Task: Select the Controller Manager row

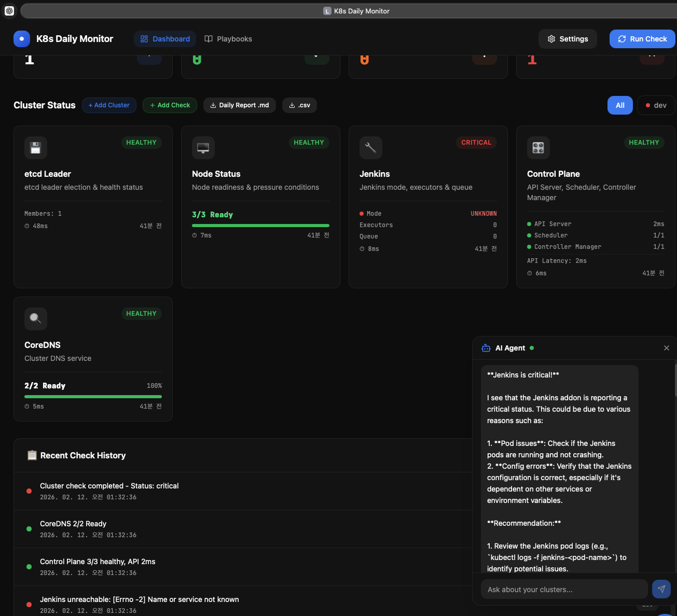Action: click(596, 247)
